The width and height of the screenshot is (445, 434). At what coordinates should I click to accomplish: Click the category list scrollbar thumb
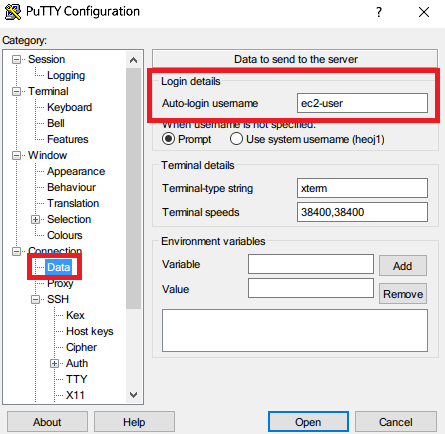(x=133, y=189)
